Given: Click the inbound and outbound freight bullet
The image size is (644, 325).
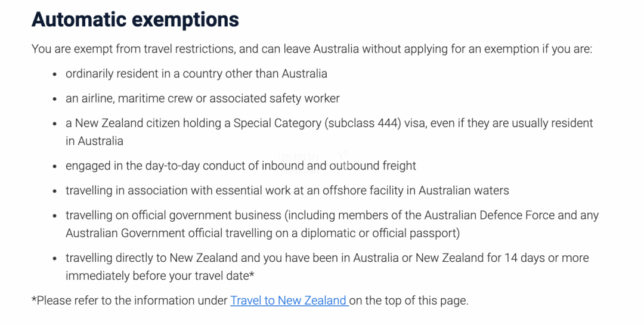Looking at the screenshot, I should [241, 166].
